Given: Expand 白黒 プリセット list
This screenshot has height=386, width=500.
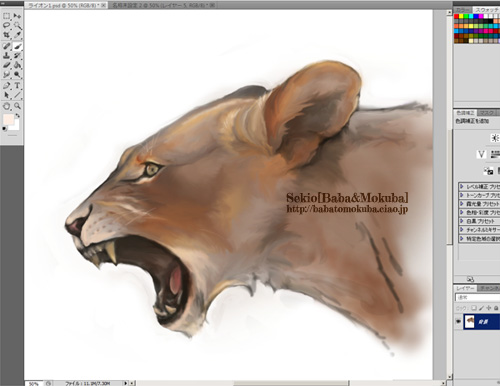Looking at the screenshot, I should tap(462, 221).
